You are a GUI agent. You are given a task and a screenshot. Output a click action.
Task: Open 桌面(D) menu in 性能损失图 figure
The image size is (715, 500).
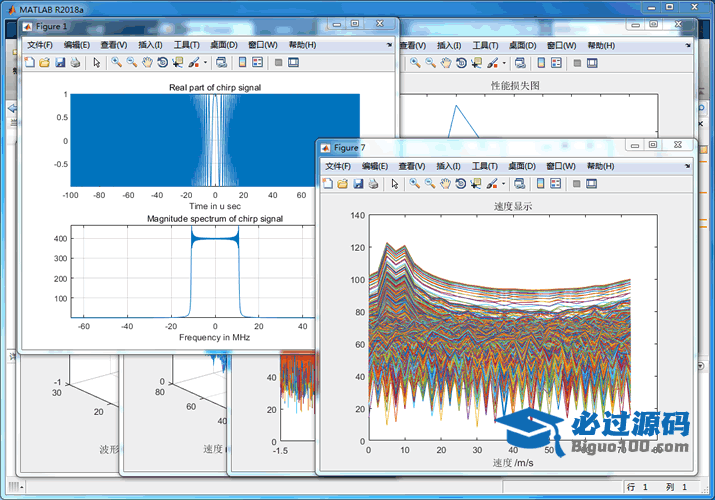523,46
